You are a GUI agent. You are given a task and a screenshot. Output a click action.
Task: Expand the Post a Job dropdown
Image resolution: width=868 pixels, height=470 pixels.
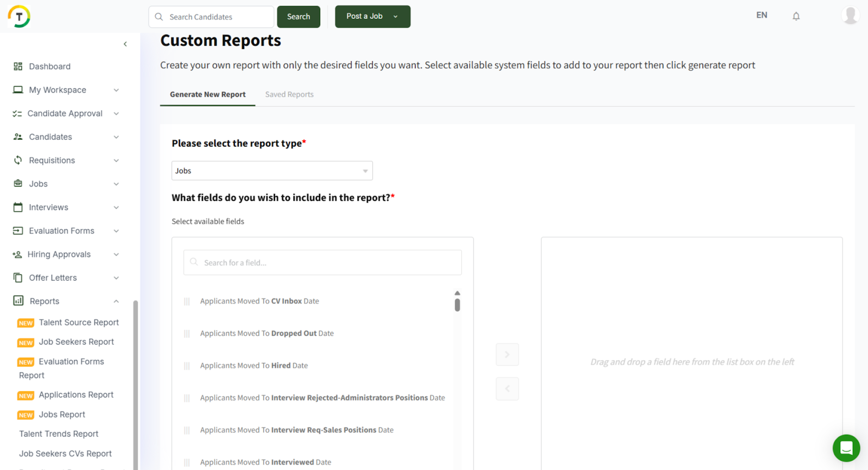pos(395,16)
